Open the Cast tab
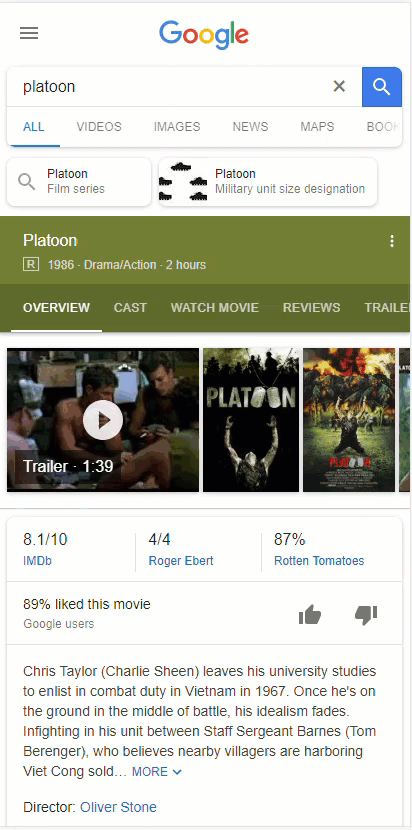Viewport: 412px width, 830px height. click(130, 308)
